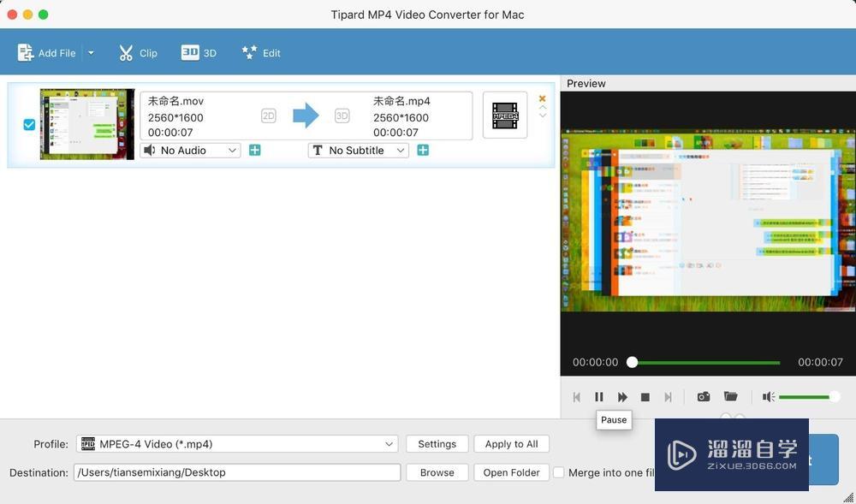The height and width of the screenshot is (504, 856).
Task: Click the preview seek slider handle
Action: [633, 362]
